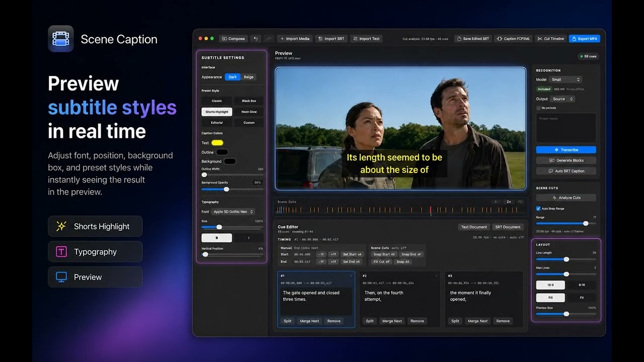
Task: Click the Preview Size slider
Action: tap(566, 314)
